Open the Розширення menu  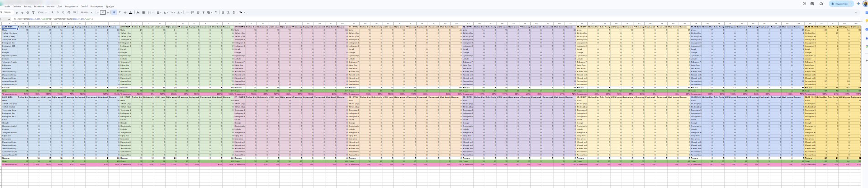tap(97, 6)
